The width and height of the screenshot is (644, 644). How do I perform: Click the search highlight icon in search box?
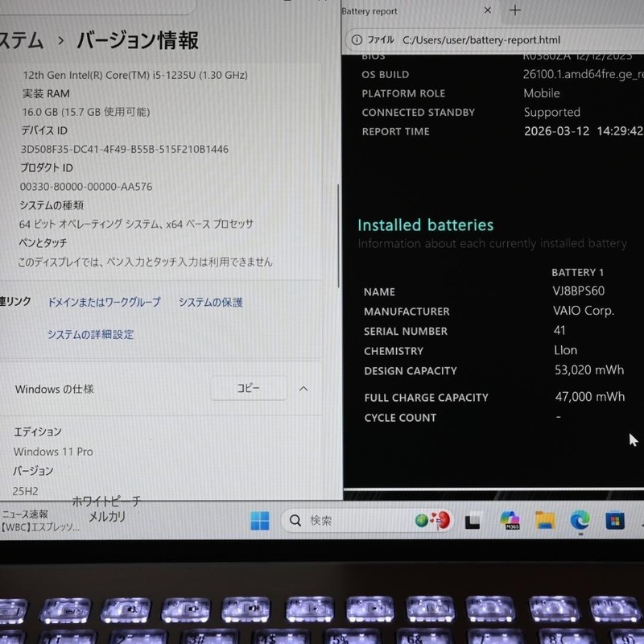432,520
